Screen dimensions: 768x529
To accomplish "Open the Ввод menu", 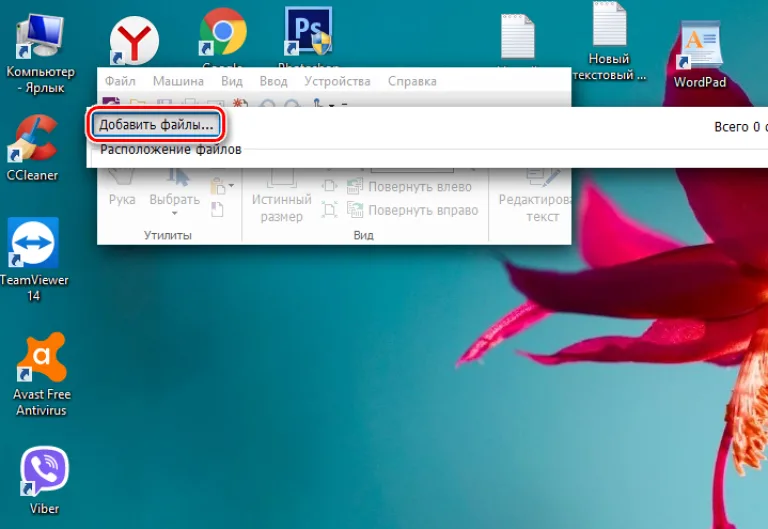I will (273, 81).
